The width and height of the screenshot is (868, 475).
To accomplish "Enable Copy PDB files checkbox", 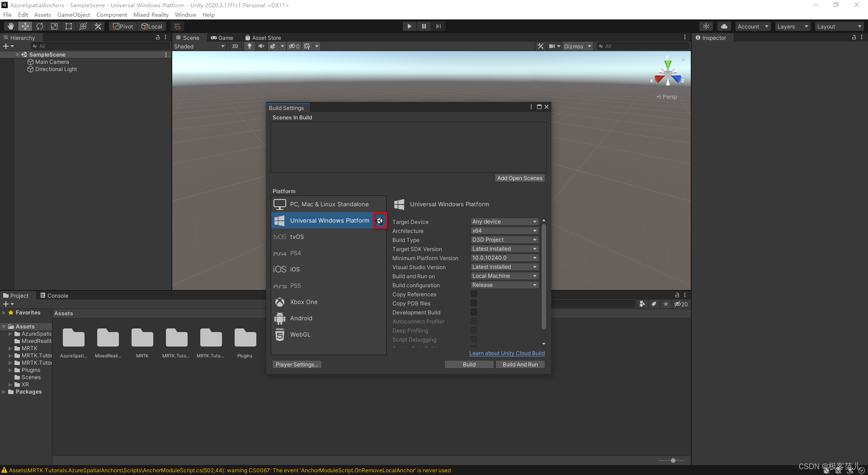I will click(x=474, y=303).
